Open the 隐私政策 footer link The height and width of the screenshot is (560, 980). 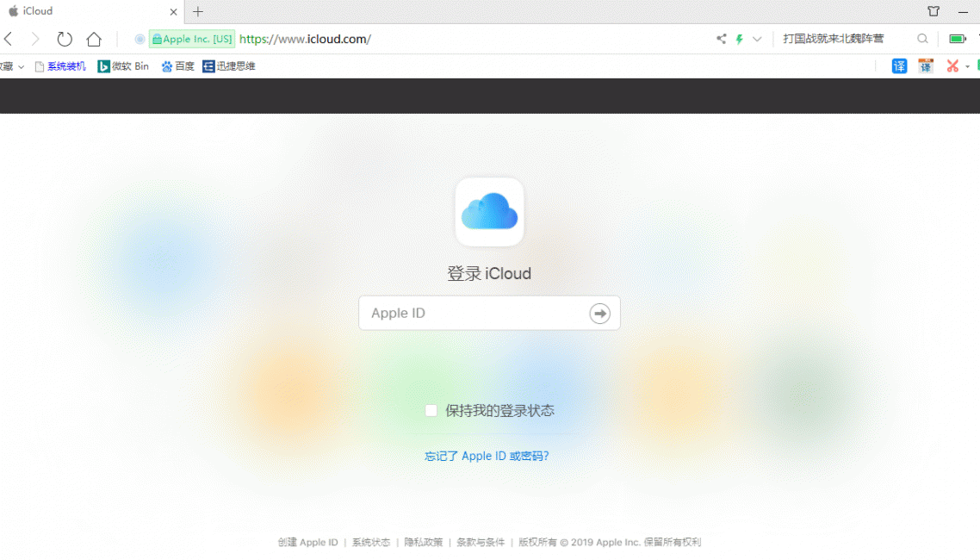423,543
